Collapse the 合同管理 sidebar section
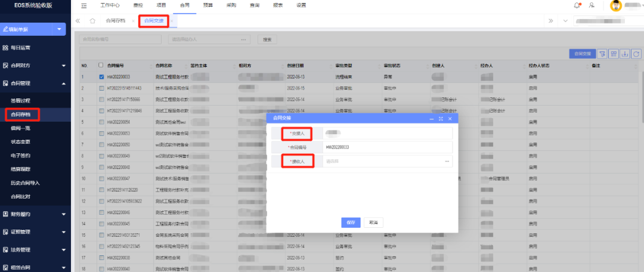 [x=64, y=84]
